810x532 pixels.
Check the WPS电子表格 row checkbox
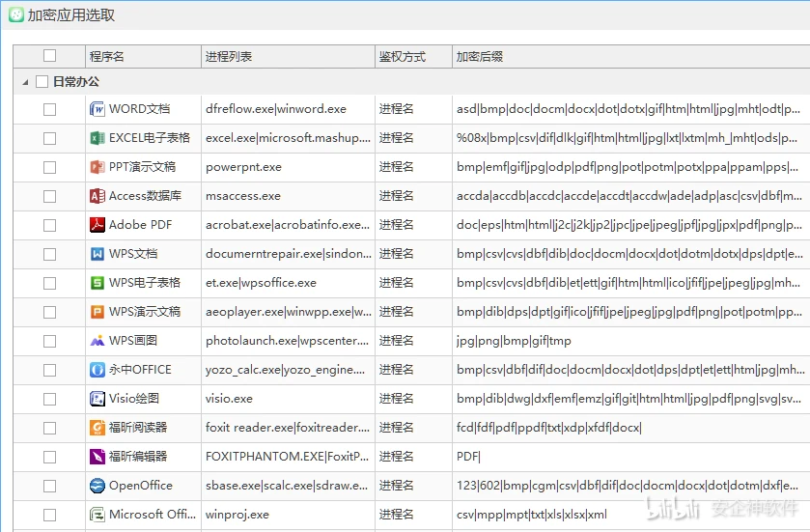[49, 283]
